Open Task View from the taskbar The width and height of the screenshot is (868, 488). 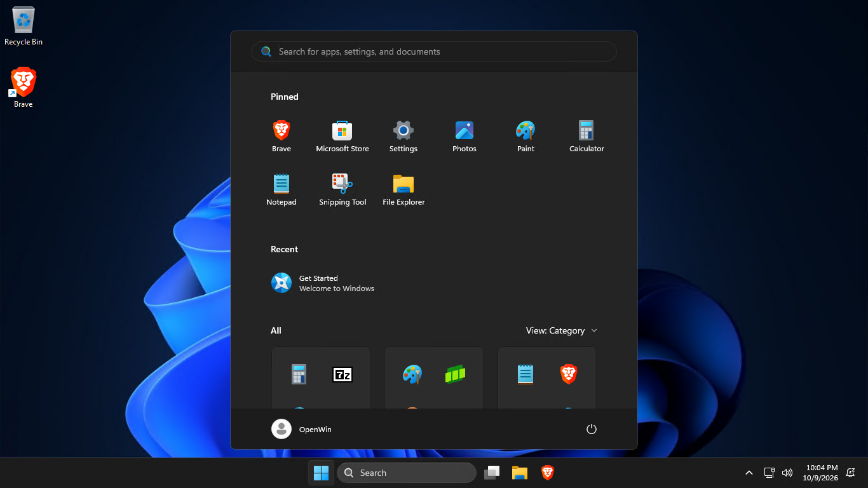[x=492, y=473]
